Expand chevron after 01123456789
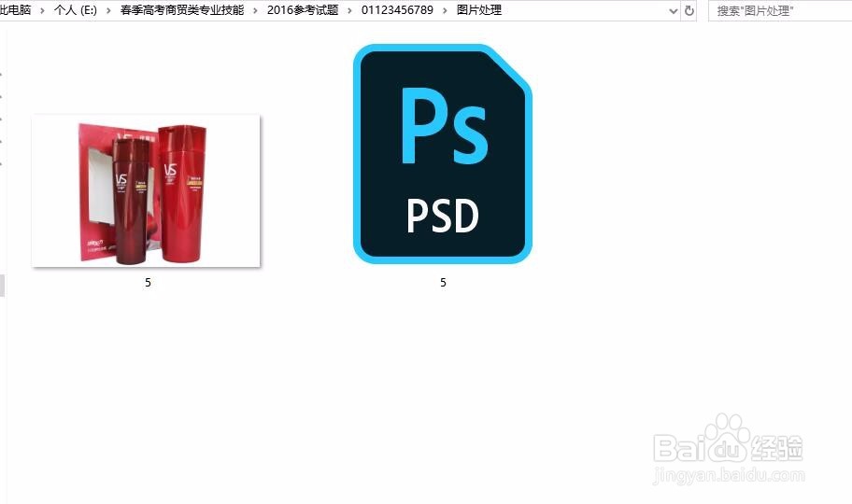This screenshot has width=852, height=504. [x=445, y=10]
